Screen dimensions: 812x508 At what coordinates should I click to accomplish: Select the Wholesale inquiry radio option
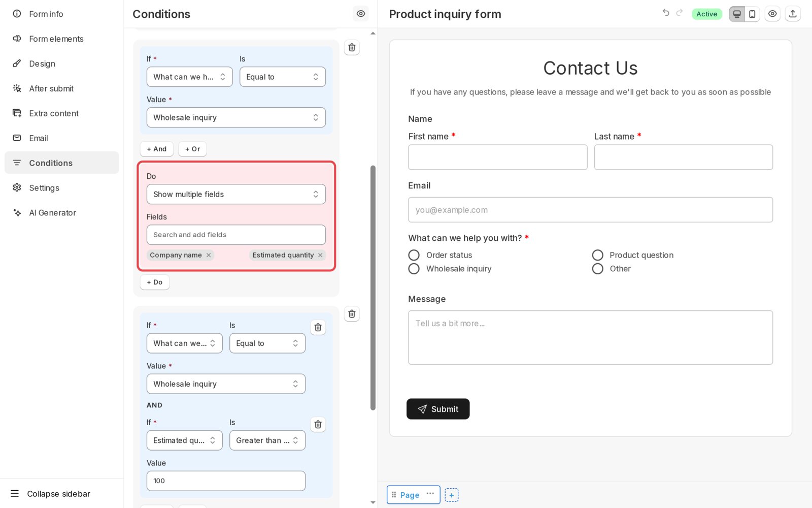click(414, 269)
